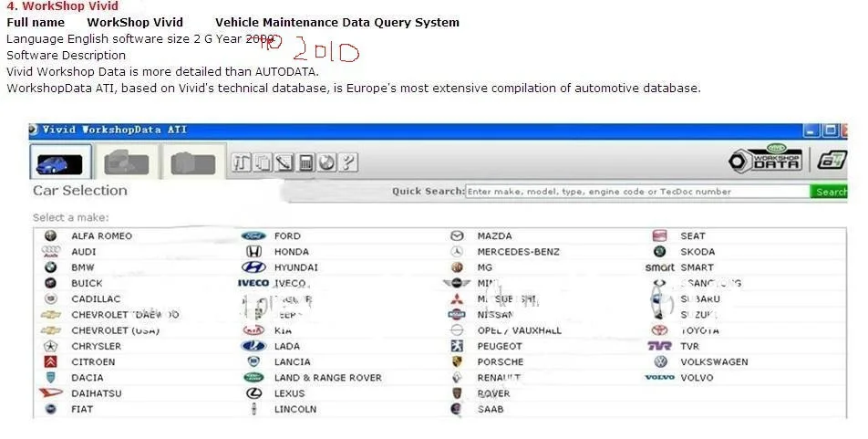868x439 pixels.
Task: Open the question mark help icon
Action: [x=347, y=162]
